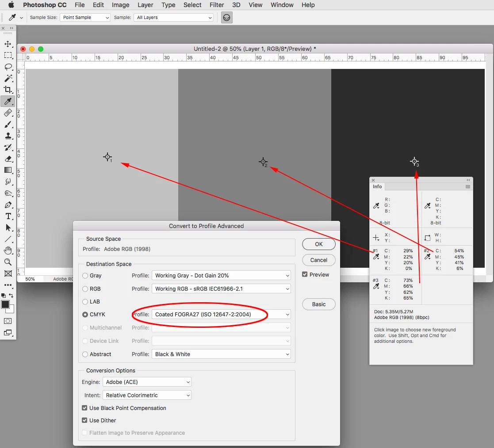Select the Hand tool

click(x=8, y=251)
